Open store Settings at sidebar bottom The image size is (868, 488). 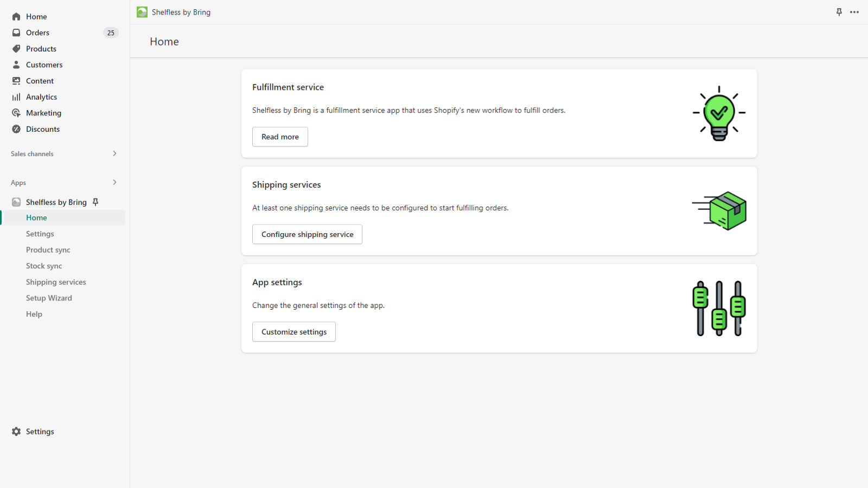coord(40,432)
